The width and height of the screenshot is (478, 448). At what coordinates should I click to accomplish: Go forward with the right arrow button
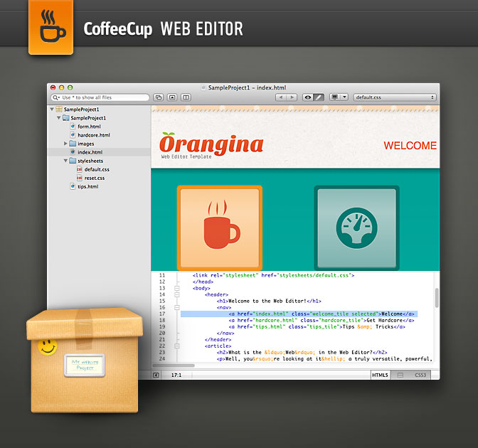[292, 97]
